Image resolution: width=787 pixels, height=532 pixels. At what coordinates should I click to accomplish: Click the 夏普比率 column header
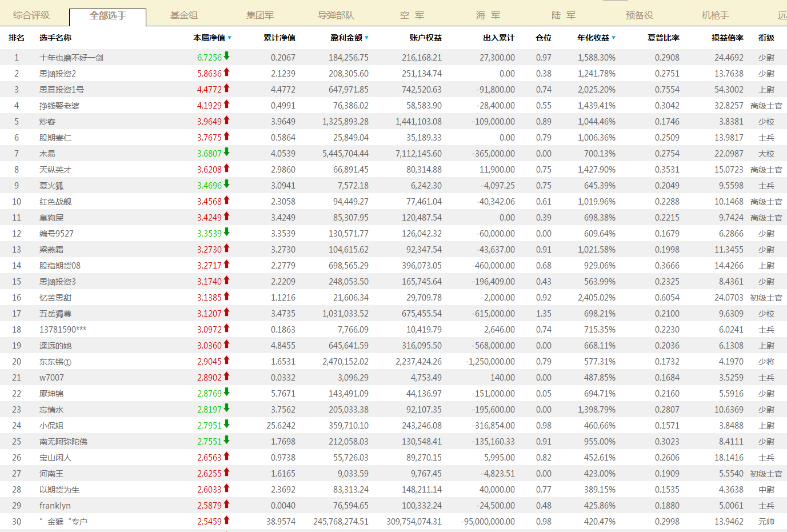[x=664, y=38]
